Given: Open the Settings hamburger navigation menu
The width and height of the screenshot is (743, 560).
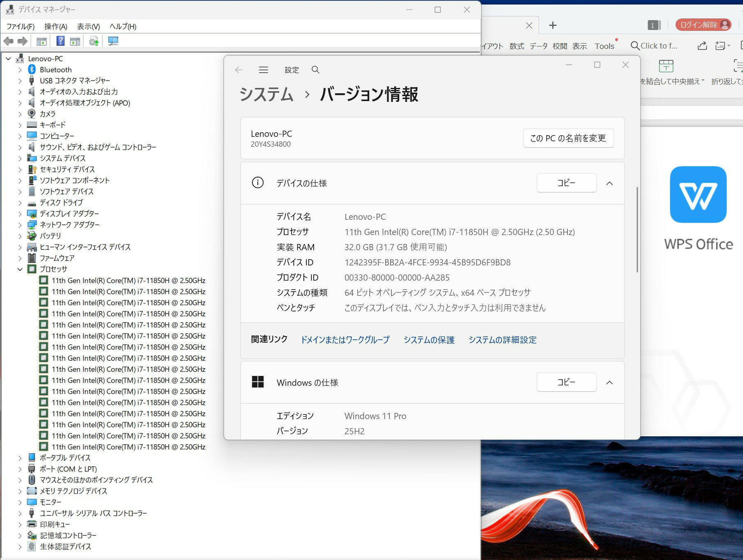Looking at the screenshot, I should 264,70.
